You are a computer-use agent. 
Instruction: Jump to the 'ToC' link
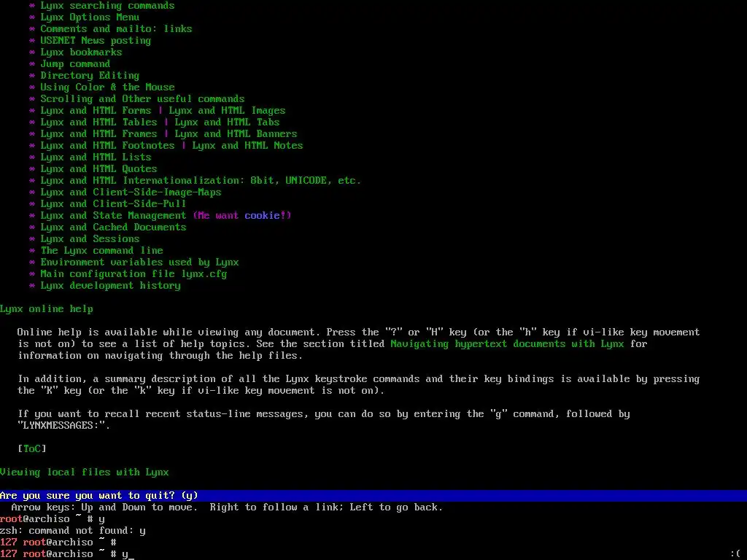point(32,448)
